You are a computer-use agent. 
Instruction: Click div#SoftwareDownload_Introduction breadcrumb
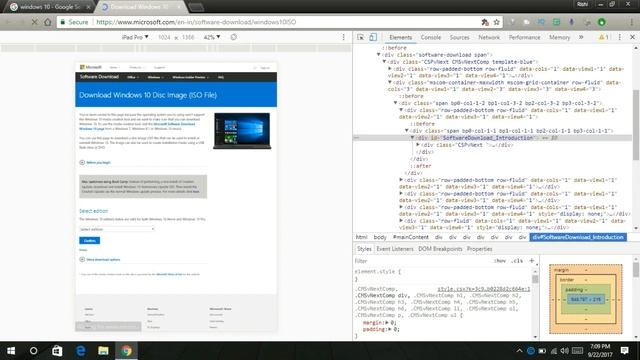578,237
